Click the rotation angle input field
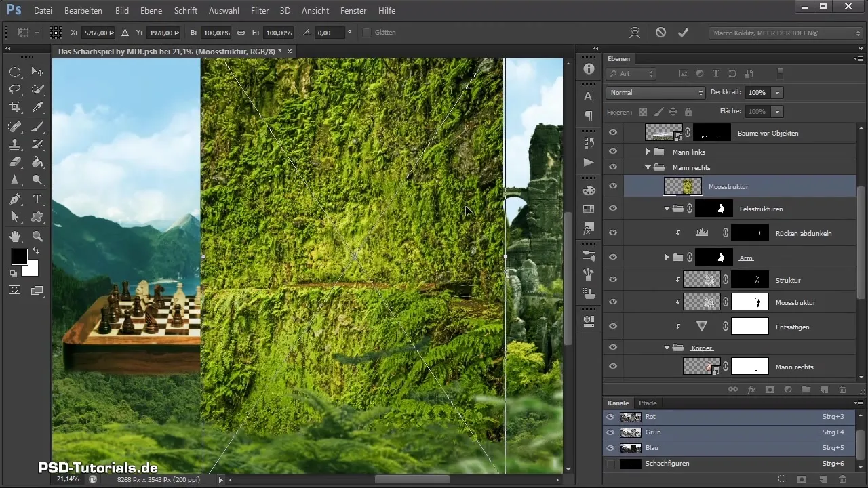868x488 pixels. tap(329, 33)
